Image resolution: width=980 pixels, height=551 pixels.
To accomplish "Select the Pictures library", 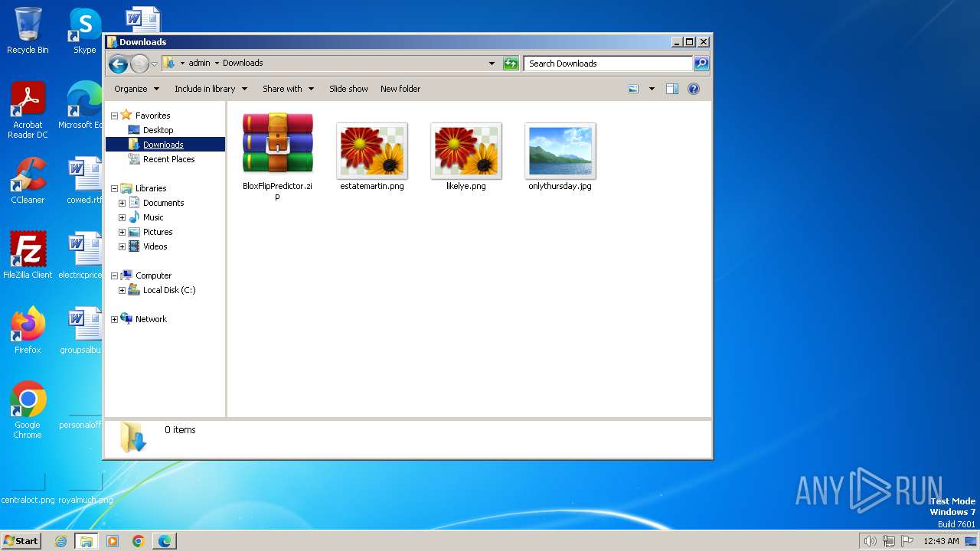I will (157, 232).
